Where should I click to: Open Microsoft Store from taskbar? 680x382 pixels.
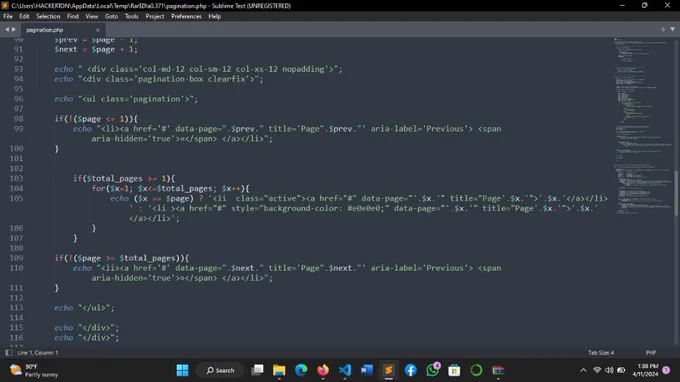pos(454,370)
